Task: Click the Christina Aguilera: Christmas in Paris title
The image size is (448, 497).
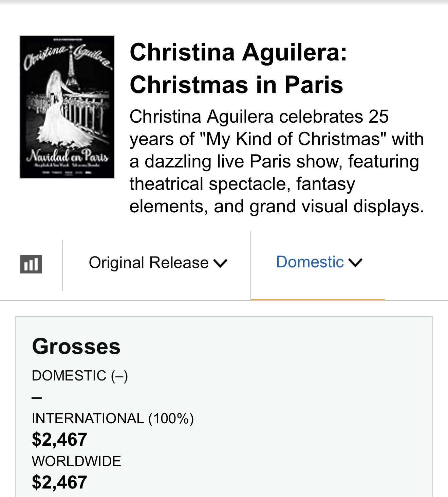Action: 238,68
